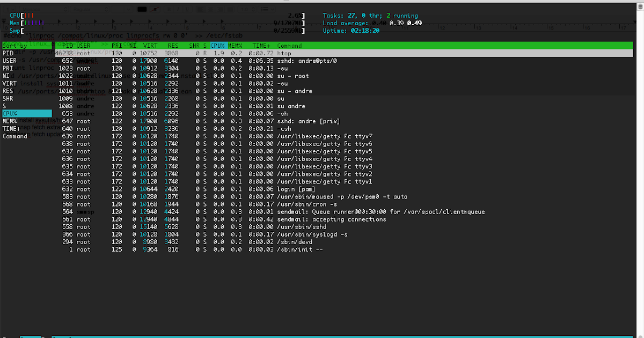
Task: Click the PID column header
Action: click(67, 46)
